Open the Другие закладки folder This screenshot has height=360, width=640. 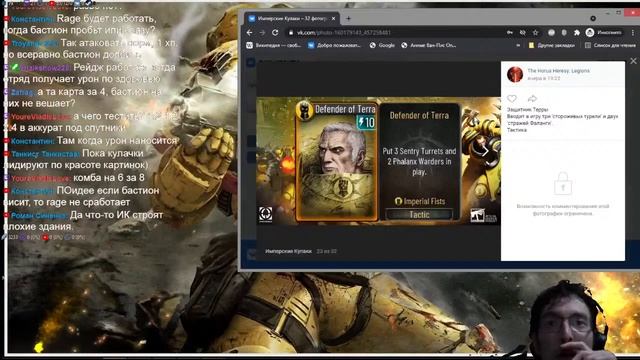coord(551,45)
